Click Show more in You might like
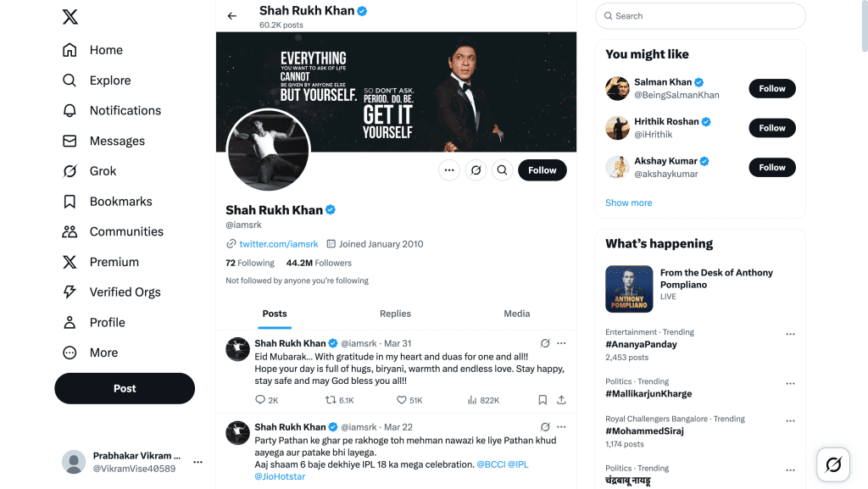 tap(628, 203)
